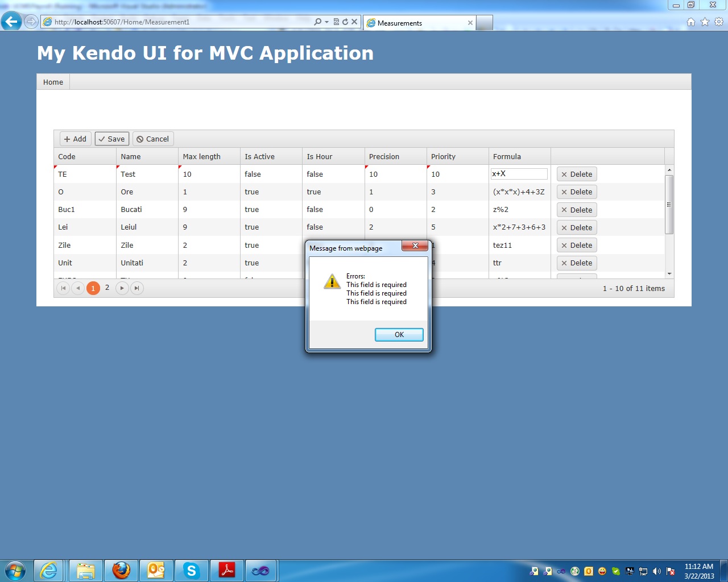
Task: Go to grid page 2
Action: (107, 288)
